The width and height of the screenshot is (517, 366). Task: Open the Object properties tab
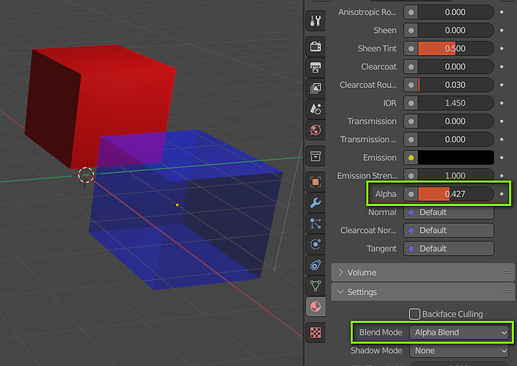[315, 182]
